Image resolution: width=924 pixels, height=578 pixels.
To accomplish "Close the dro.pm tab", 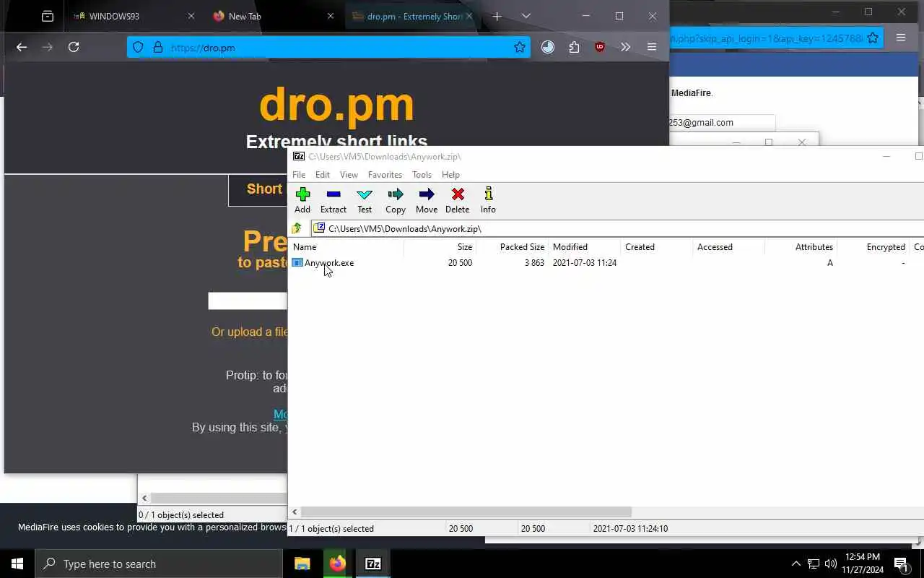I will 470,16.
